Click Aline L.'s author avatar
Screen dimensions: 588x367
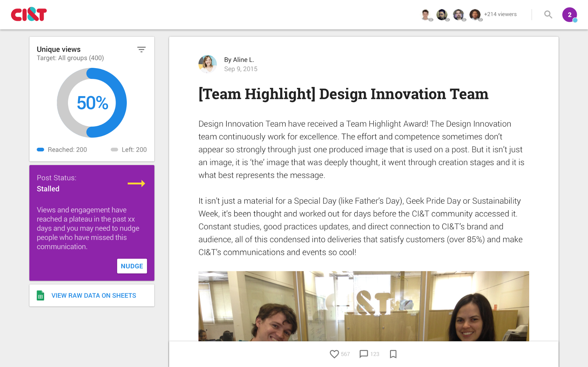[208, 64]
